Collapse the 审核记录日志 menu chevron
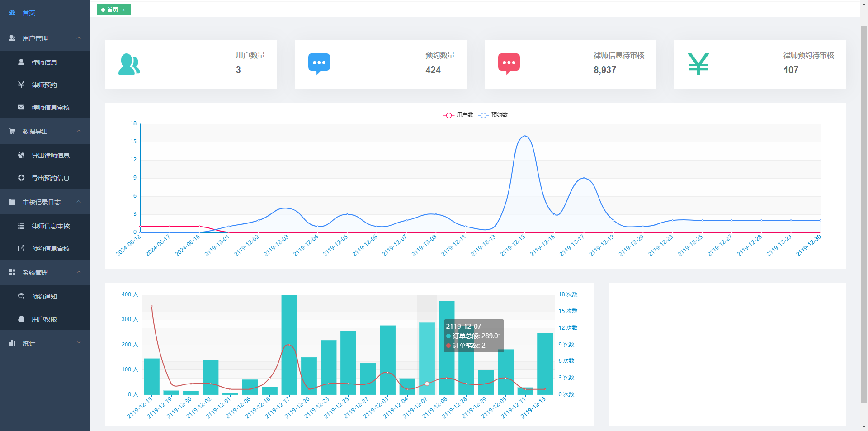The width and height of the screenshot is (868, 431). click(79, 202)
